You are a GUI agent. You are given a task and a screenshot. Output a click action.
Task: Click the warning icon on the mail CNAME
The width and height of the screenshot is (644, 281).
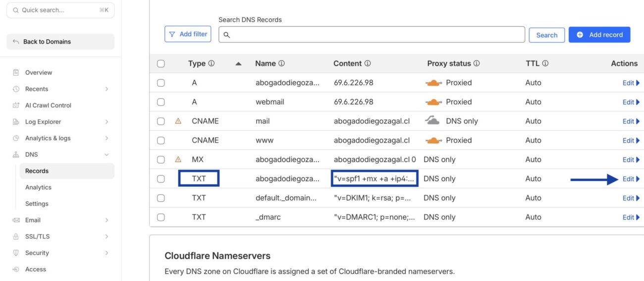pos(178,121)
